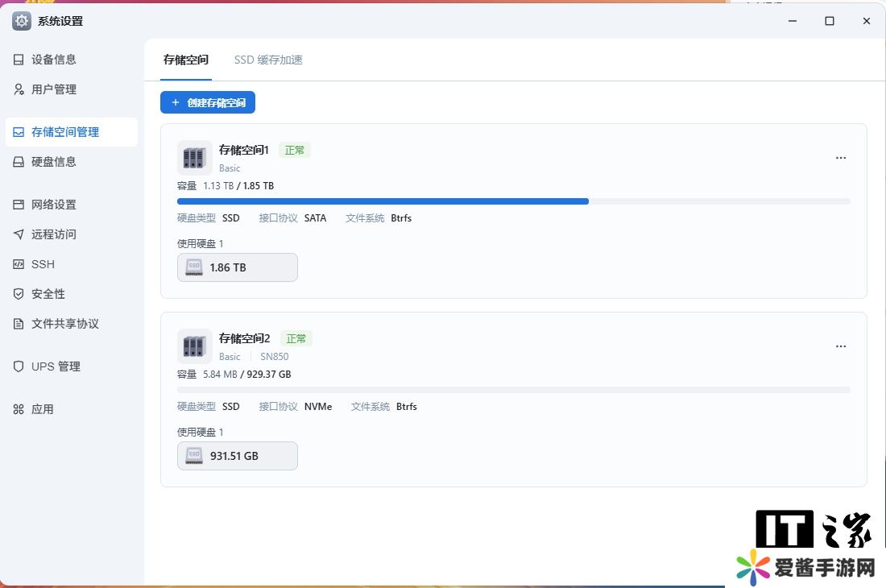886x588 pixels.
Task: Click the 1.86 TB disk chip
Action: coord(238,267)
